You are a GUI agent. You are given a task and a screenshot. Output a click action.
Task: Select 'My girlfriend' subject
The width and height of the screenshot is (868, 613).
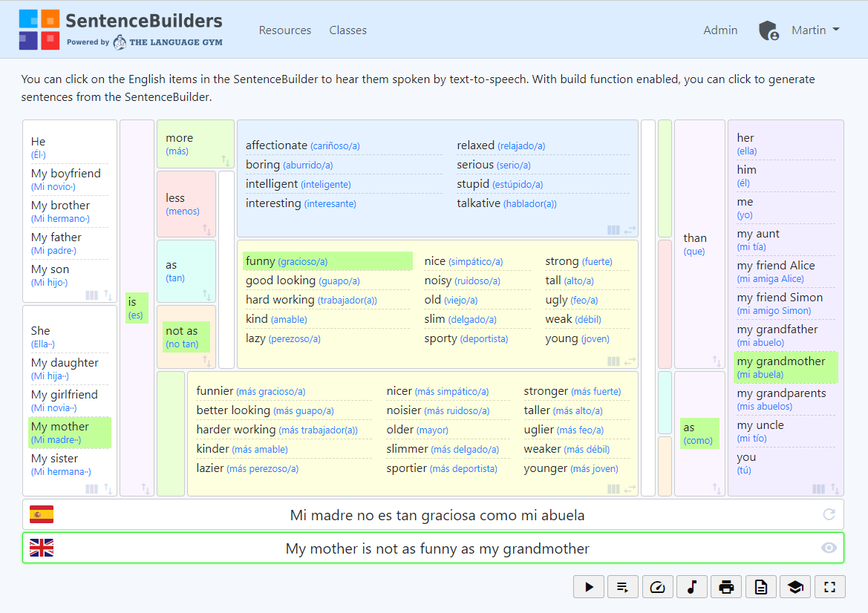(69, 401)
